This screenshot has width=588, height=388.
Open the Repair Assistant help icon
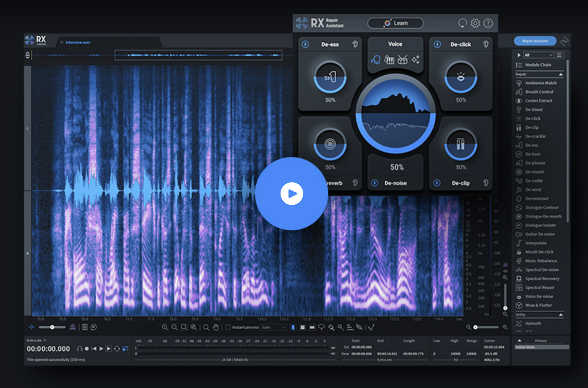[488, 23]
